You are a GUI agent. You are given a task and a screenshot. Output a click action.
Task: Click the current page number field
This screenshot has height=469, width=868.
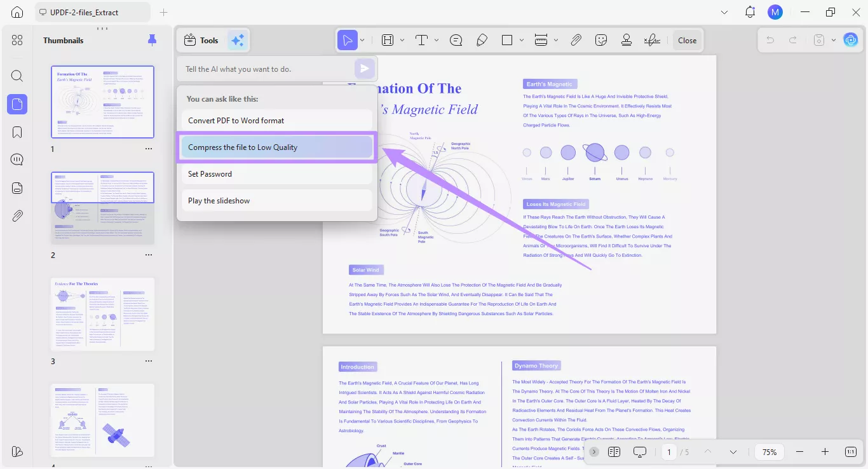(x=668, y=452)
